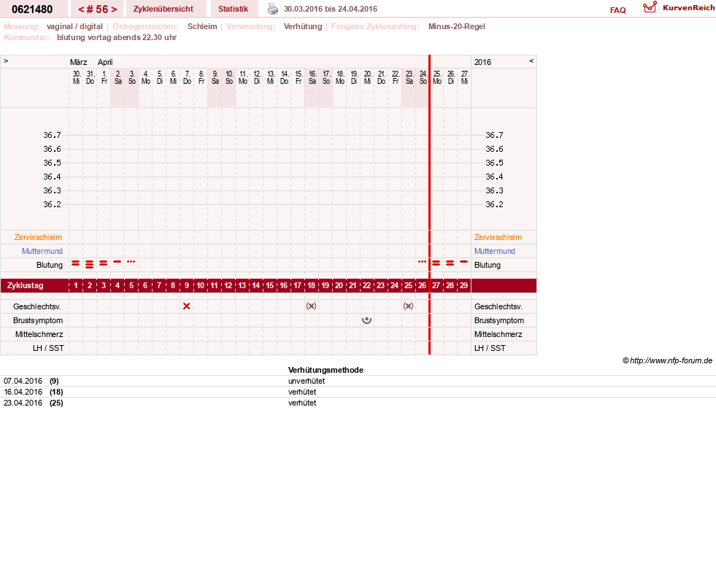The height and width of the screenshot is (588, 716).
Task: Click the April month label
Action: 105,62
